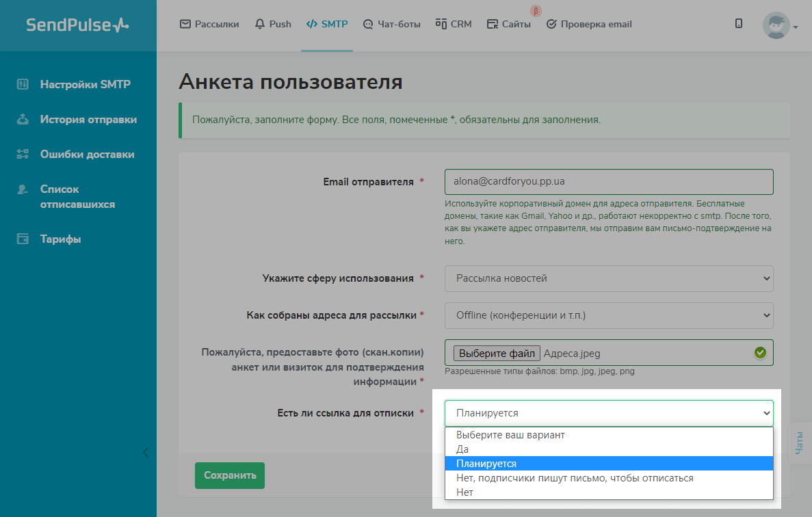Open the 'Как собраны адреса' dropdown
The width and height of the screenshot is (812, 517).
click(x=608, y=315)
